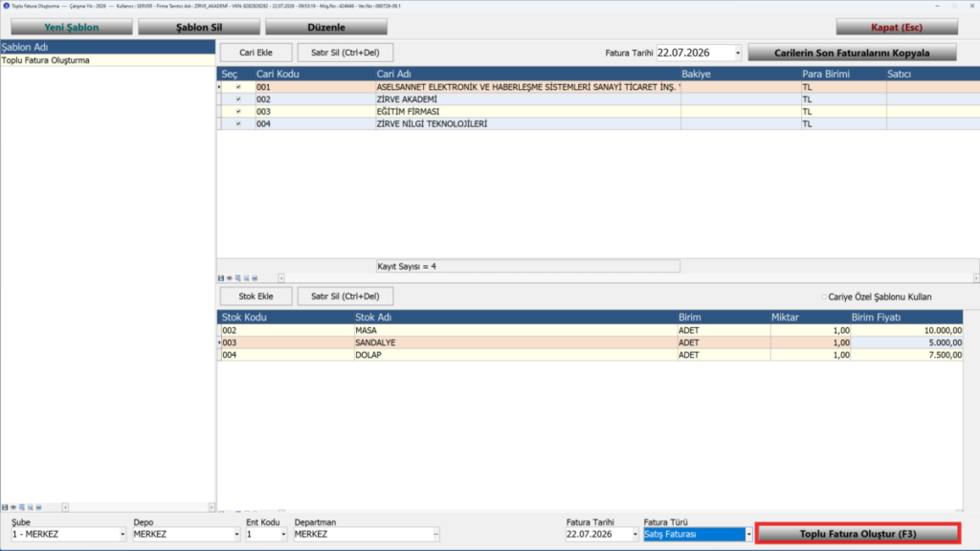The image size is (980, 551).
Task: Sort by the Cari Adı column header
Action: pos(393,74)
